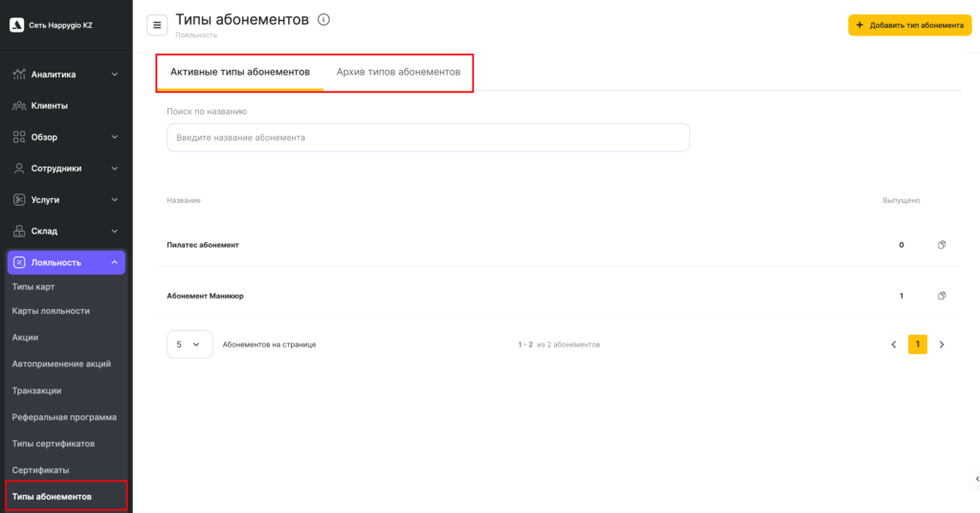The height and width of the screenshot is (513, 980).
Task: Open Карты лояльности in sidebar
Action: 51,311
